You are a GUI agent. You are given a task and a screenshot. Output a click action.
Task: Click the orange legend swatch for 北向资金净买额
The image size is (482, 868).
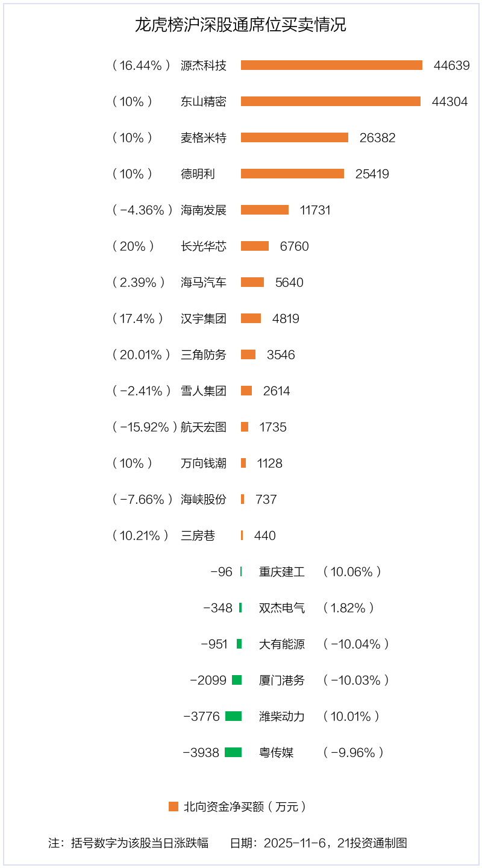coord(174,807)
